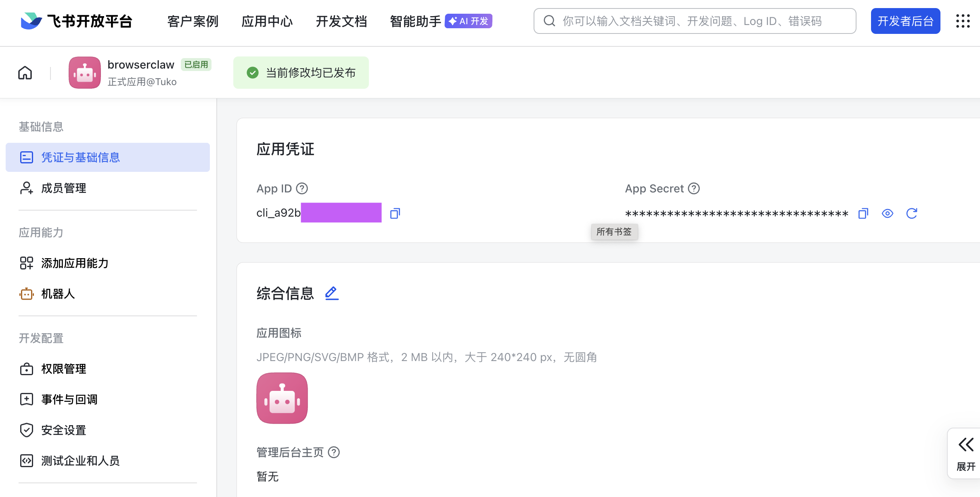Click the search magnifier icon
This screenshot has width=980, height=497.
pyautogui.click(x=549, y=21)
